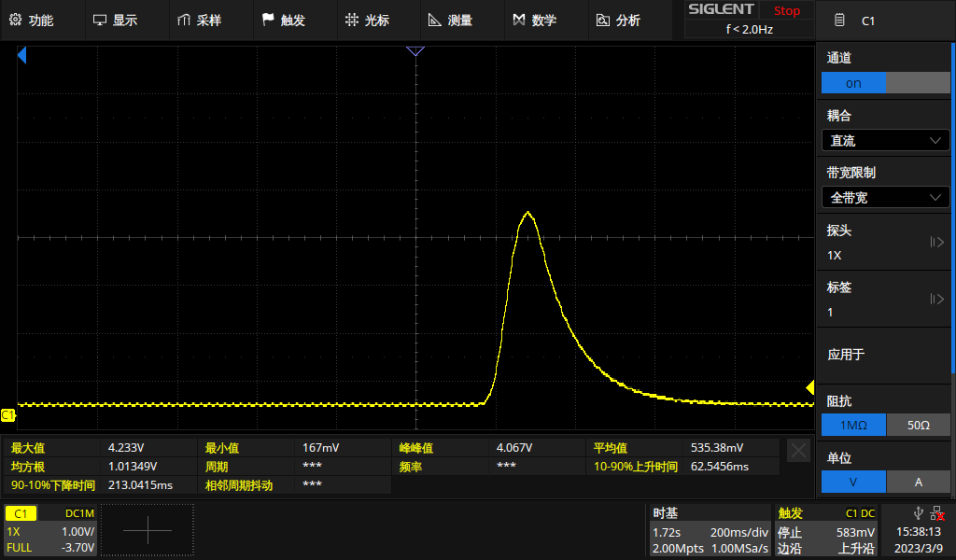This screenshot has width=956, height=560.
Task: Open the 功能 gear menu
Action: tap(32, 20)
